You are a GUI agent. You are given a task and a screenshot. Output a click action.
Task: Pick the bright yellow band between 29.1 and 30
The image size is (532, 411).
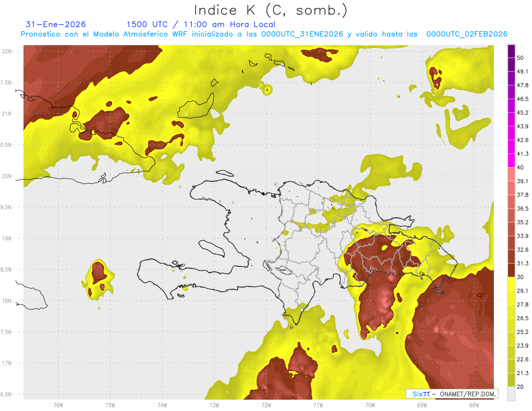(511, 284)
